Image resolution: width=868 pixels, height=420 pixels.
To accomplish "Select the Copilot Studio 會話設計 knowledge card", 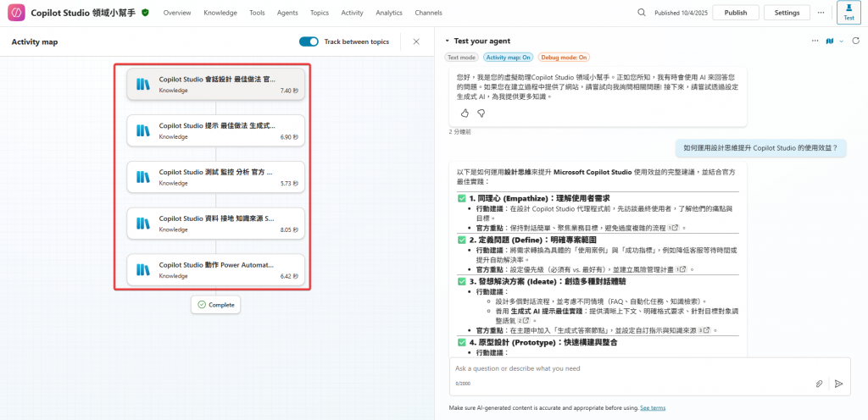I will click(216, 84).
